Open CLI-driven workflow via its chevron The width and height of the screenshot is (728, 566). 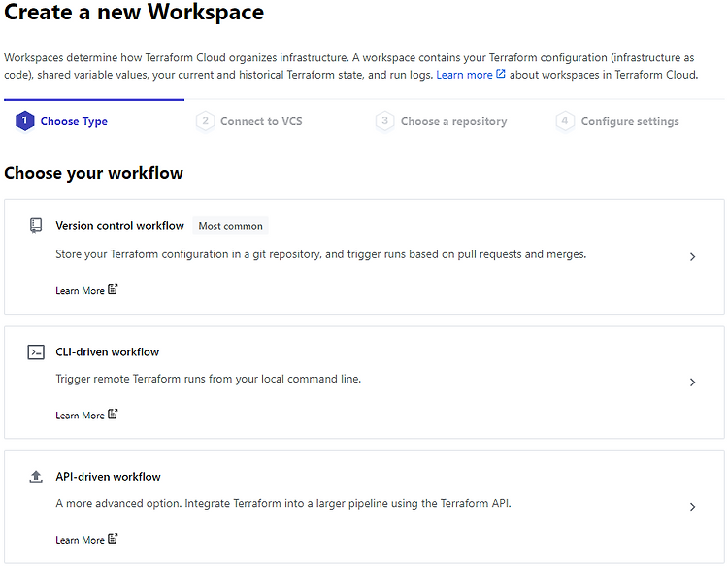coord(692,383)
